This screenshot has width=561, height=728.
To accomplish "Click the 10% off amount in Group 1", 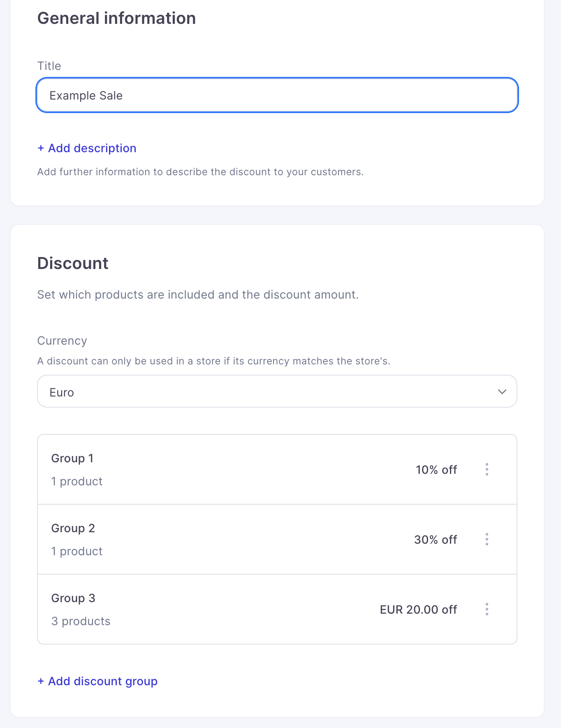I will [x=436, y=470].
